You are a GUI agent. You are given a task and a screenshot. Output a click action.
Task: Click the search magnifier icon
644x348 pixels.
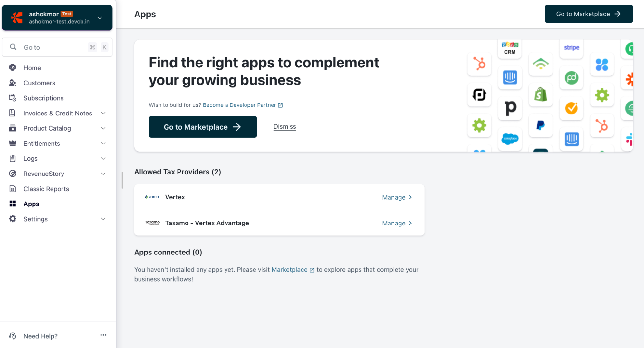tap(13, 47)
